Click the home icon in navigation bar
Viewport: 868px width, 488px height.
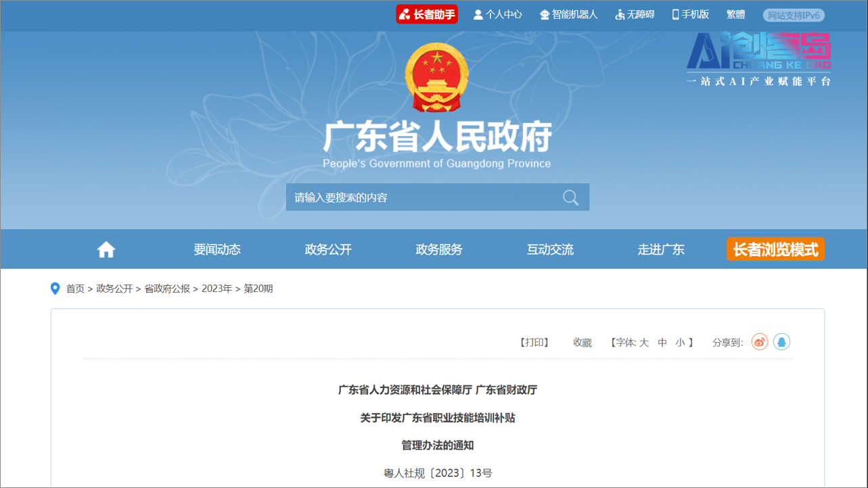pyautogui.click(x=106, y=250)
